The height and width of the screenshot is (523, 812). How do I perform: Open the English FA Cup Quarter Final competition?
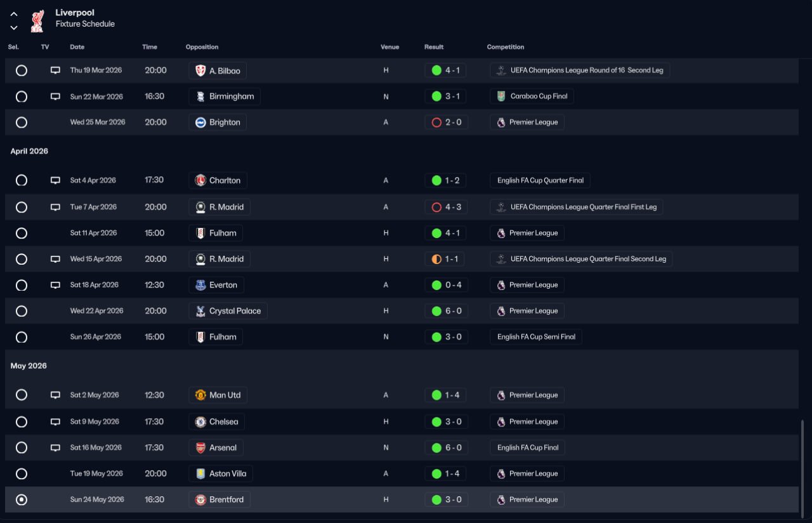540,180
